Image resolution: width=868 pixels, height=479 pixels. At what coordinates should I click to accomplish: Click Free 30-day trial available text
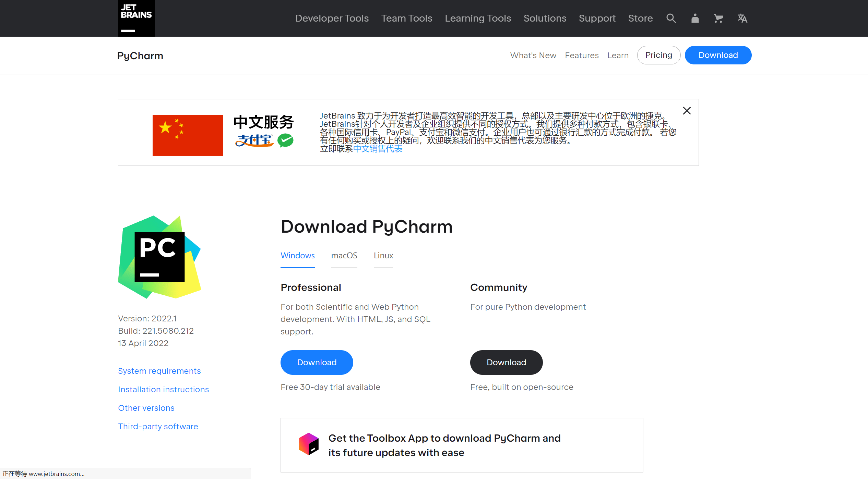(x=330, y=387)
